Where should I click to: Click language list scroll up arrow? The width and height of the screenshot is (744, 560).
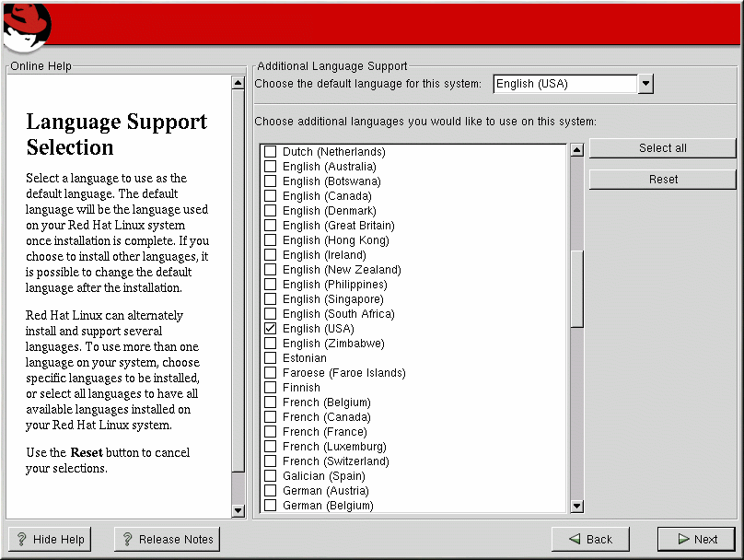(x=576, y=150)
